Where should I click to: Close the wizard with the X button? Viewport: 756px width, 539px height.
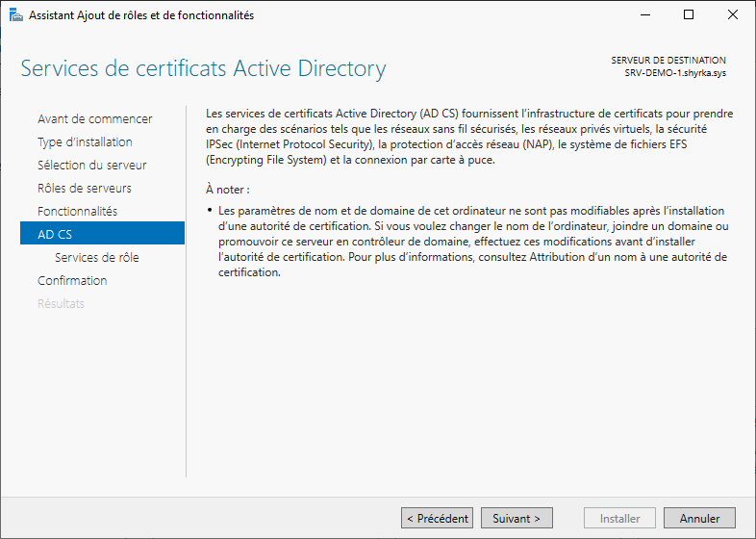(733, 15)
